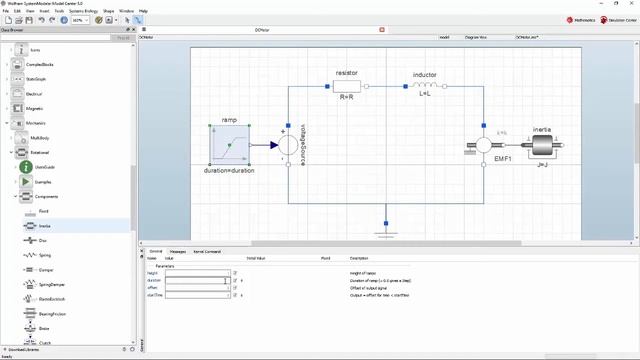Close the DCMotor tab with red icon
Image resolution: width=640 pixels, height=360 pixels.
click(382, 30)
